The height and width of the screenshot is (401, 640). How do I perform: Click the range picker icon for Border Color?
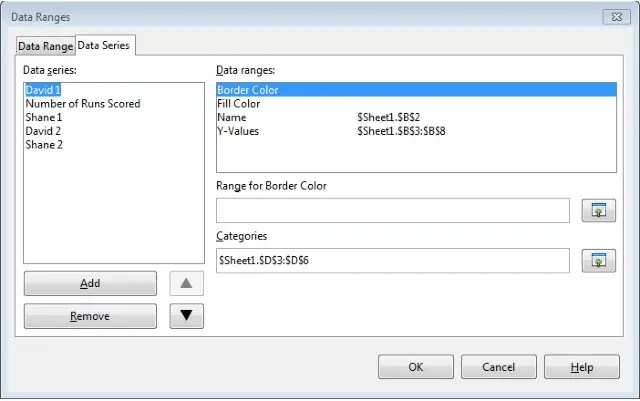(598, 210)
